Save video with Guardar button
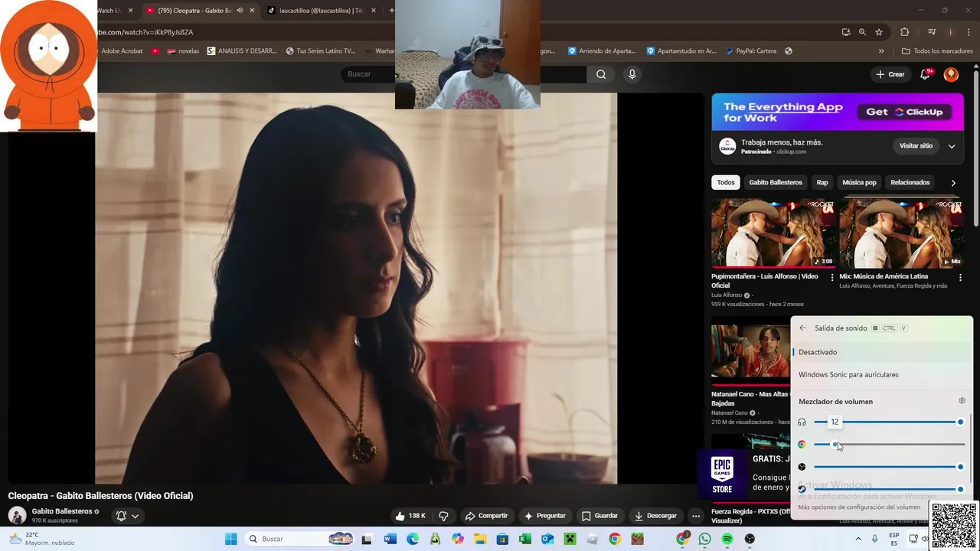The image size is (980, 551). tap(599, 516)
